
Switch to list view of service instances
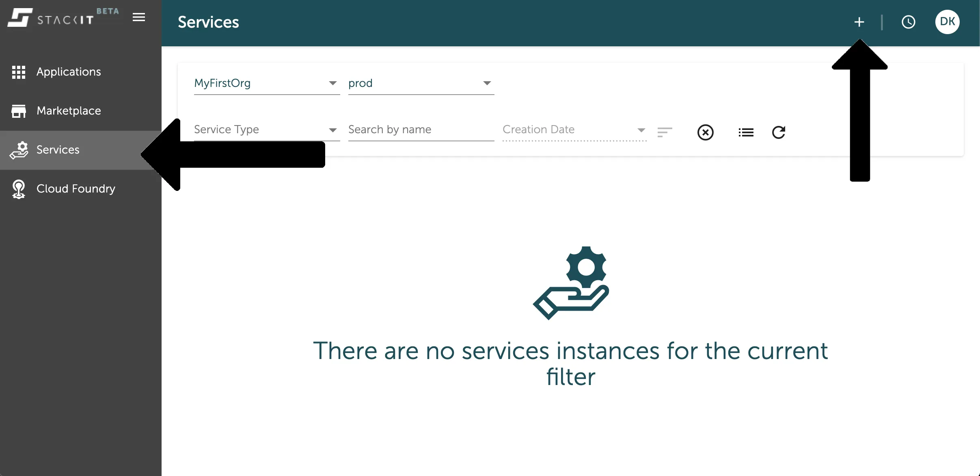[x=745, y=132]
